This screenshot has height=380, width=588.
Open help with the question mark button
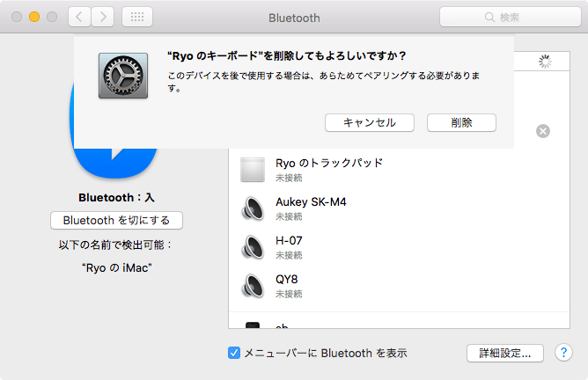(x=564, y=353)
